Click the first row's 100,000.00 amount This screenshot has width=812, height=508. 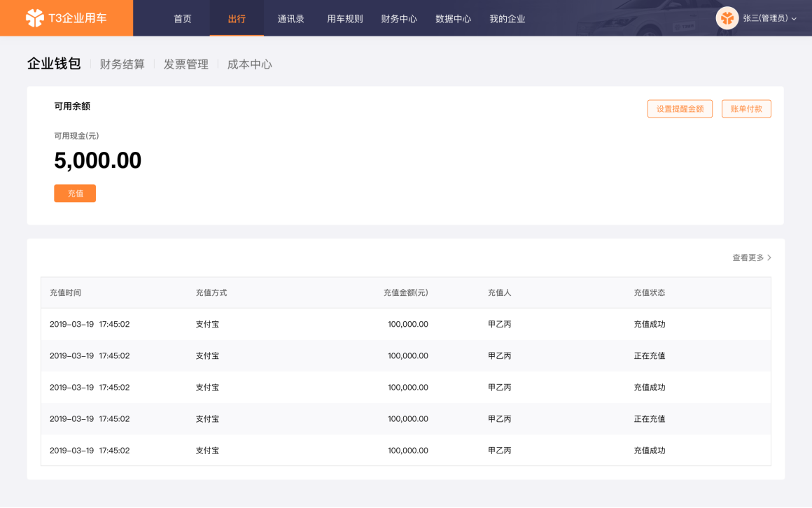(x=408, y=324)
